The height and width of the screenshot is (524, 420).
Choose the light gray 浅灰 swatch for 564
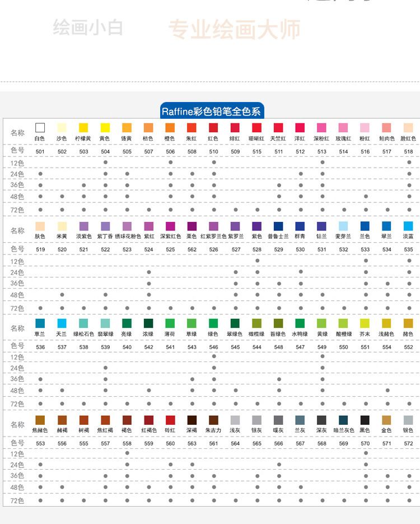pos(235,420)
